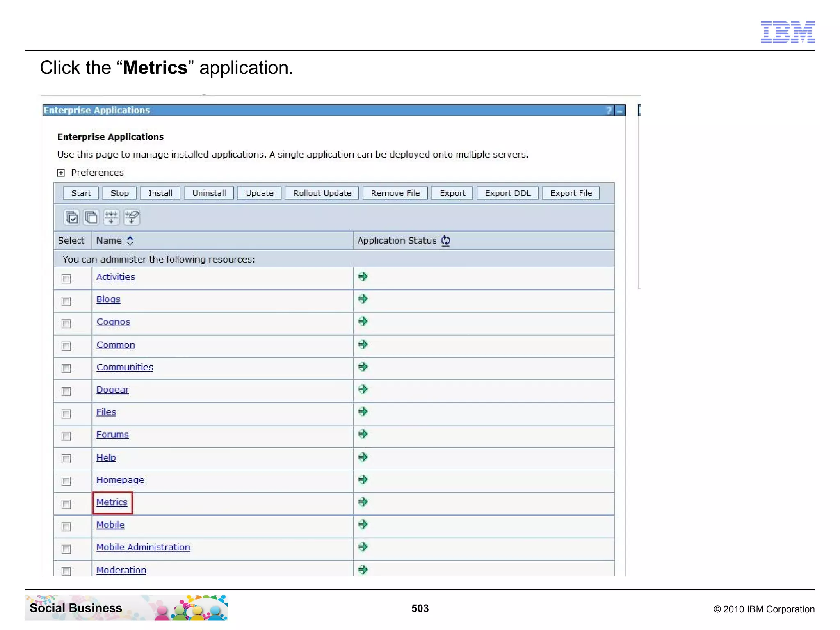Open the Activities application link
The image size is (840, 630).
click(116, 277)
